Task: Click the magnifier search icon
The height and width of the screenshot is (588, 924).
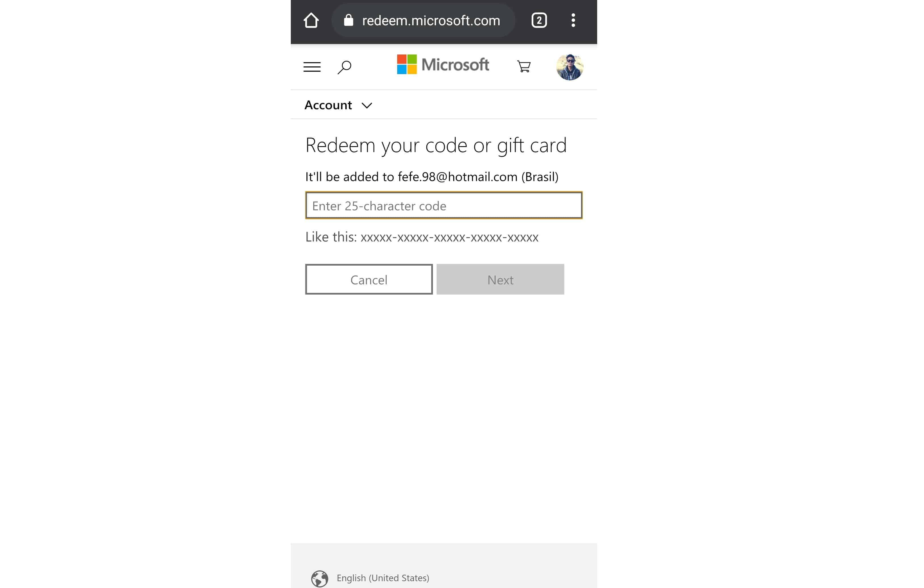Action: 345,67
